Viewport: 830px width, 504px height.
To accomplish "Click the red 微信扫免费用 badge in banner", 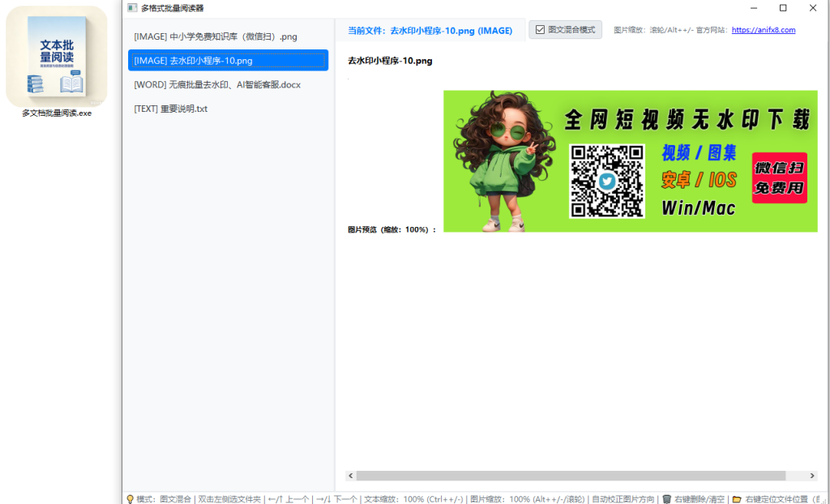I will (x=779, y=177).
